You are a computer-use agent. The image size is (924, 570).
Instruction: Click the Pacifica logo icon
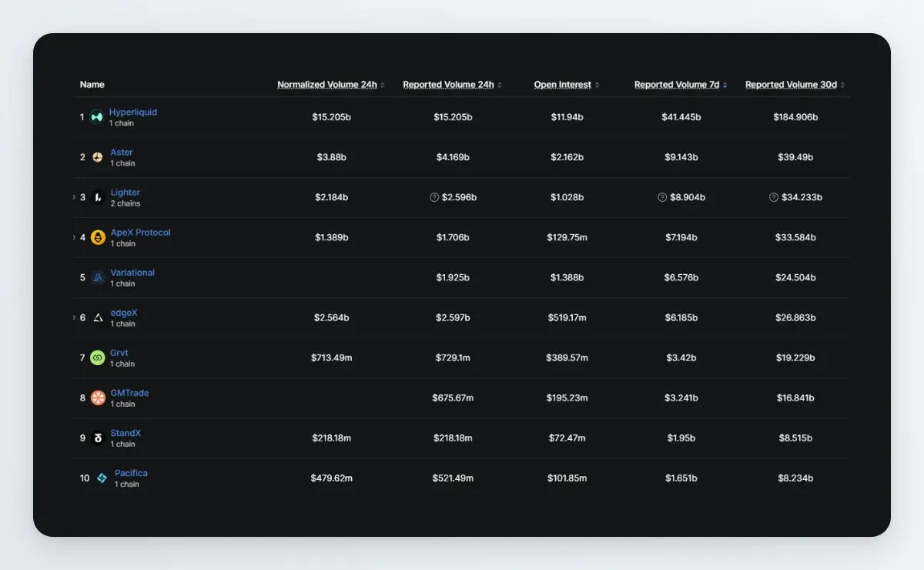[102, 478]
